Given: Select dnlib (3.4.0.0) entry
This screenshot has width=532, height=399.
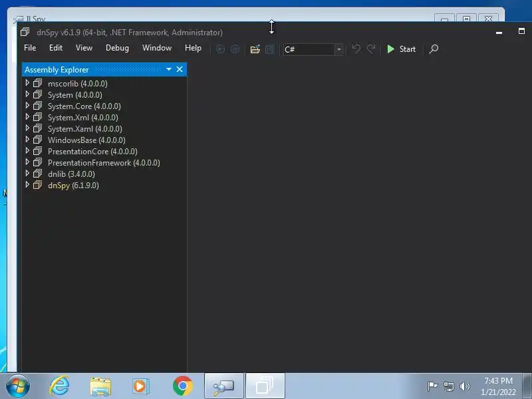Looking at the screenshot, I should click(x=71, y=174).
